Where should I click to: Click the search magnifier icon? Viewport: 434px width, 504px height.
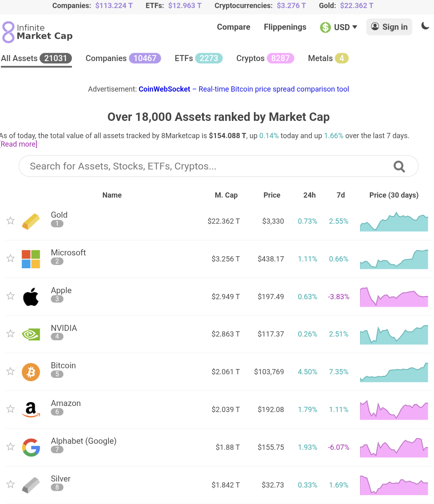pyautogui.click(x=399, y=166)
